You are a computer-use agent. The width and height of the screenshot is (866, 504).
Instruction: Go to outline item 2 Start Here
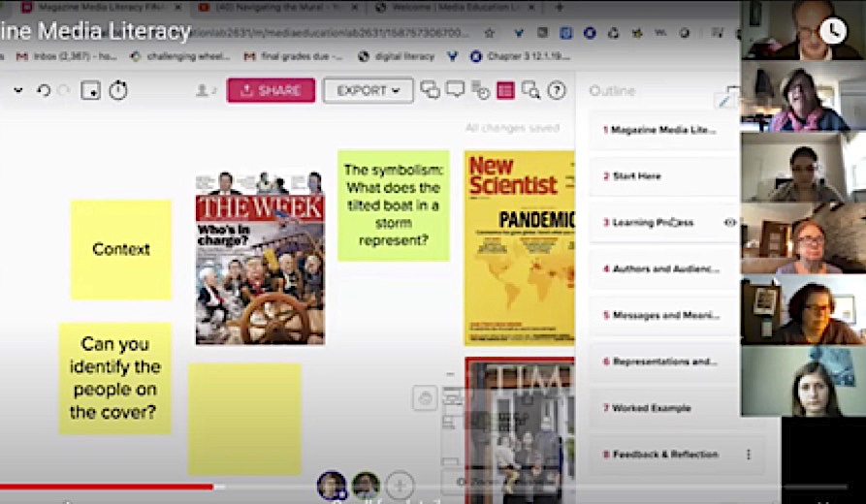pos(664,176)
